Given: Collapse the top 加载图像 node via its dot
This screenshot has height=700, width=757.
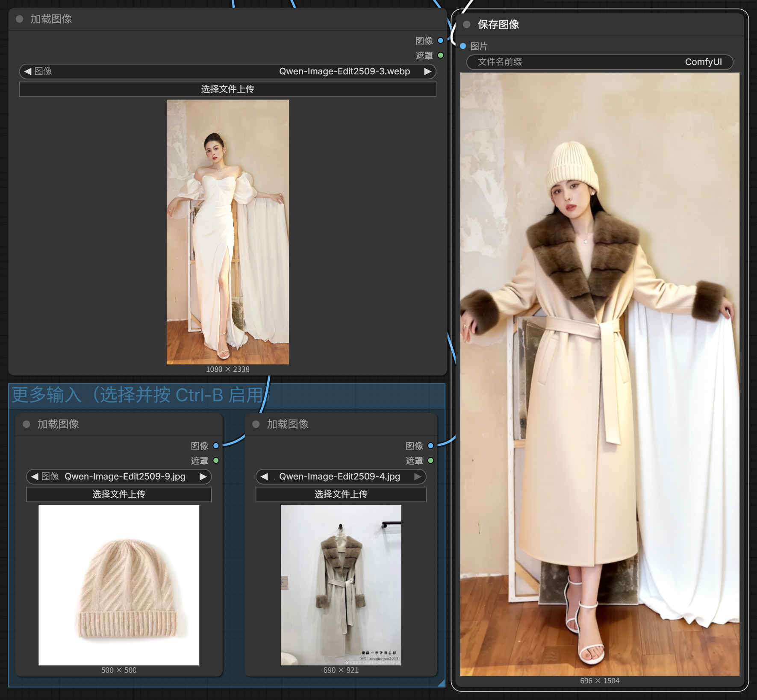Looking at the screenshot, I should pyautogui.click(x=19, y=19).
